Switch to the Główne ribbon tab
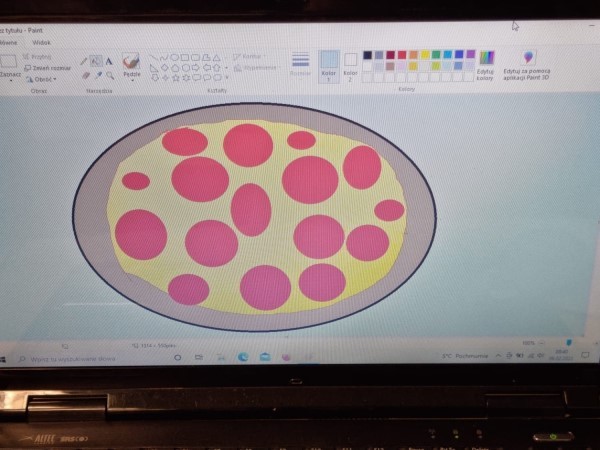Viewport: 600px width, 450px height. tap(8, 42)
